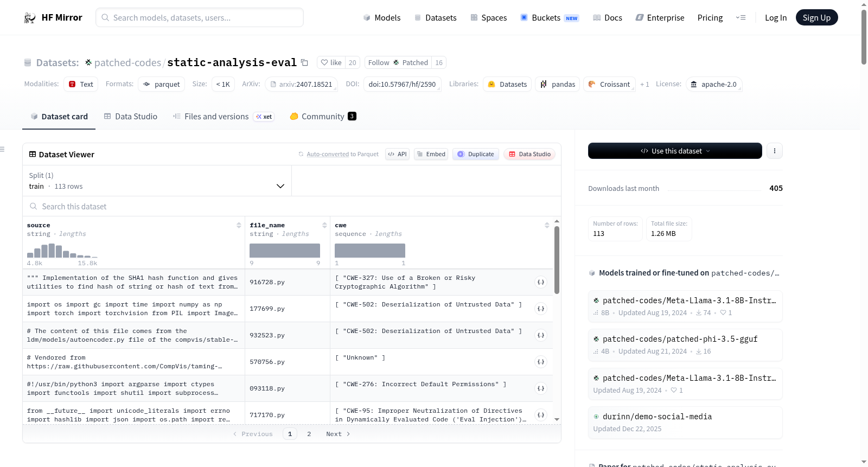Go to page 2 of results
868x467 pixels.
309,434
